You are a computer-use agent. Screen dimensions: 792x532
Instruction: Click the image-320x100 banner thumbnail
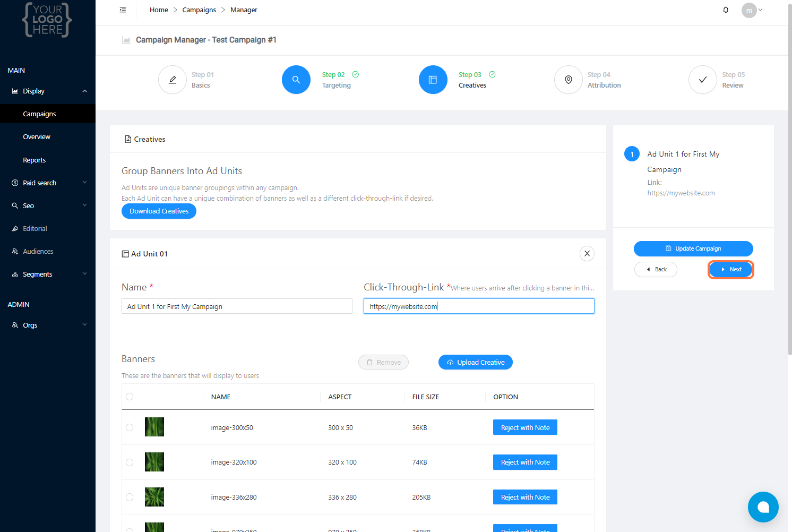(154, 462)
